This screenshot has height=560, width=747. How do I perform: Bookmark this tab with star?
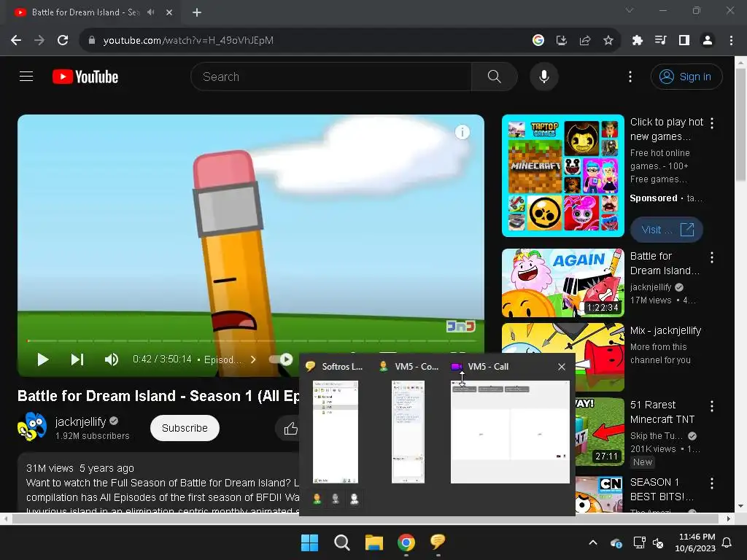[608, 41]
